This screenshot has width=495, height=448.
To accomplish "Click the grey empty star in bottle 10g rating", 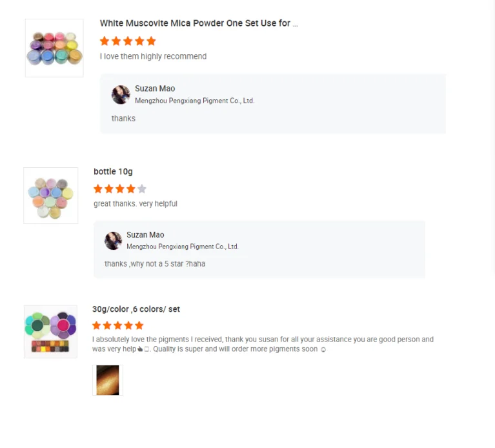I will tap(142, 188).
